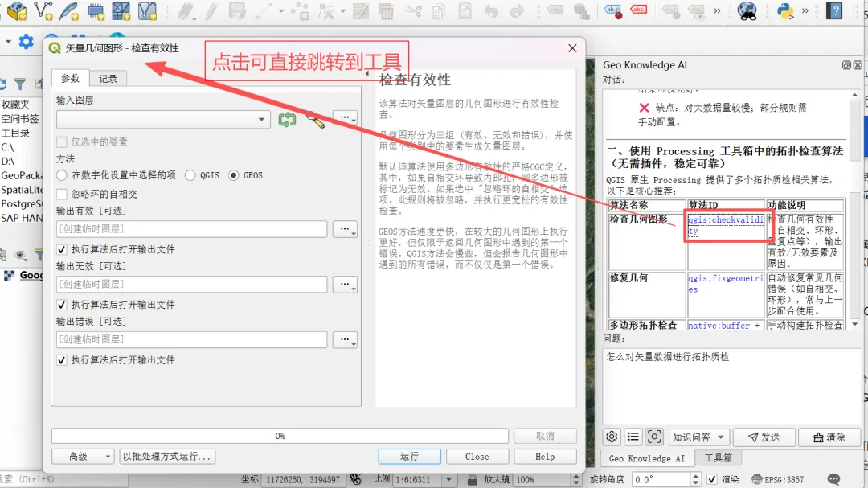Open the 输入图层 layer combo box
Screen dimensions: 868x488
(x=163, y=119)
